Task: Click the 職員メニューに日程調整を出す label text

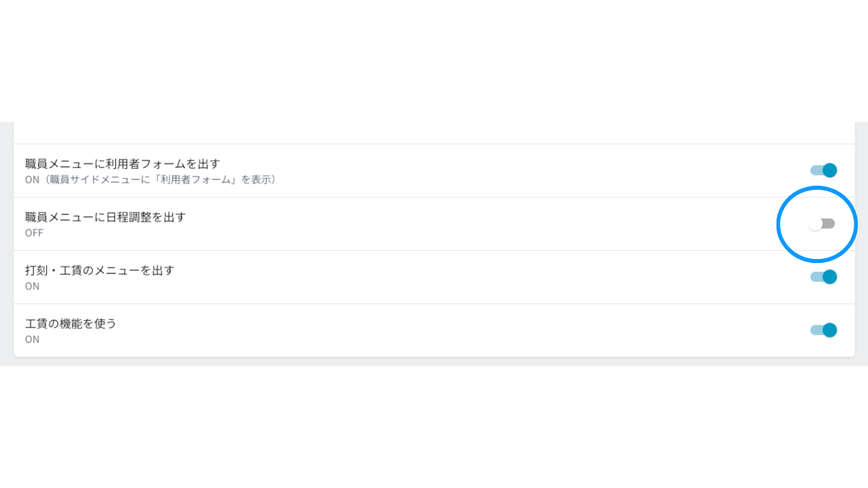Action: (x=105, y=217)
